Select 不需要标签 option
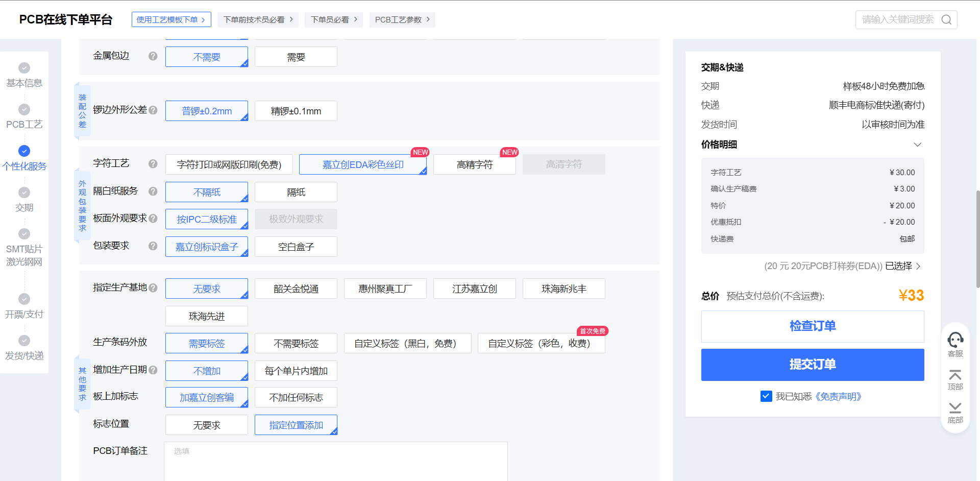980x481 pixels. pyautogui.click(x=296, y=343)
